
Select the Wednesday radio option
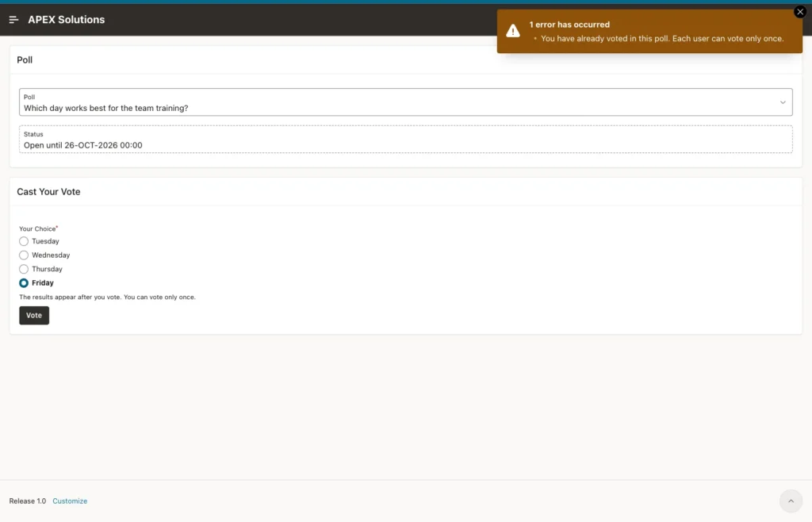pyautogui.click(x=24, y=255)
